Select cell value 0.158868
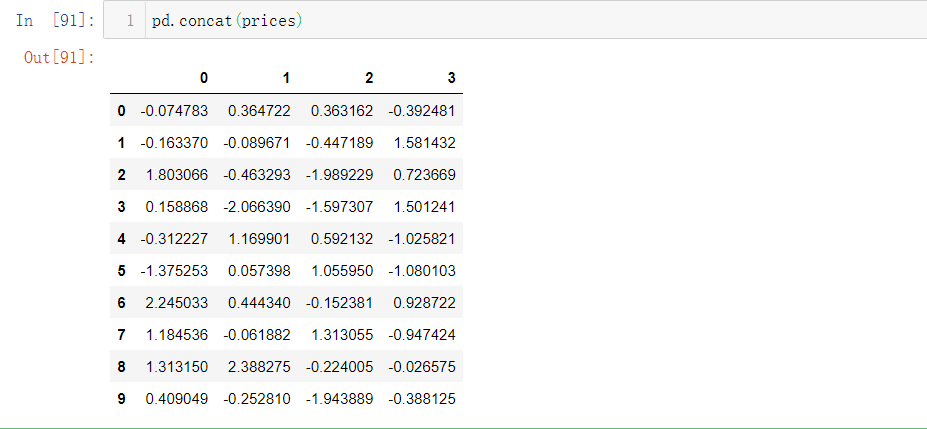 point(177,207)
